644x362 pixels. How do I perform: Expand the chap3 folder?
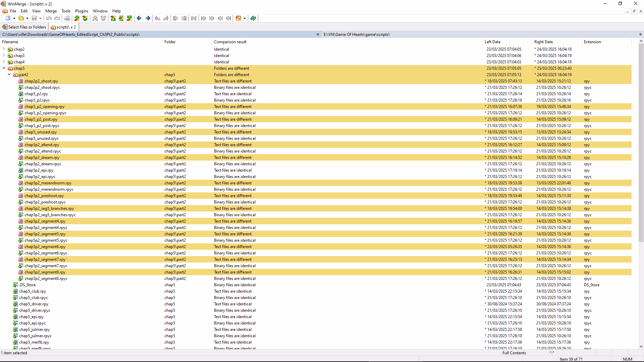pyautogui.click(x=4, y=56)
